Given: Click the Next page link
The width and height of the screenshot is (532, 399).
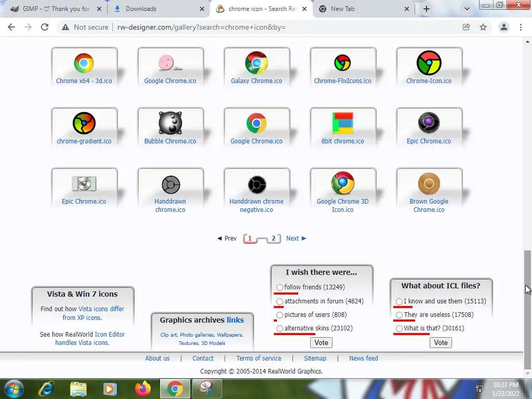Looking at the screenshot, I should tap(296, 238).
